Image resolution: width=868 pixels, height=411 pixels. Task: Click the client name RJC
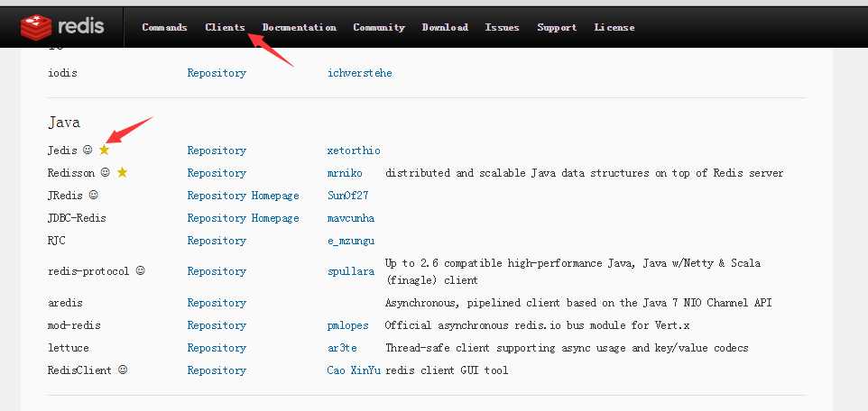pyautogui.click(x=57, y=241)
